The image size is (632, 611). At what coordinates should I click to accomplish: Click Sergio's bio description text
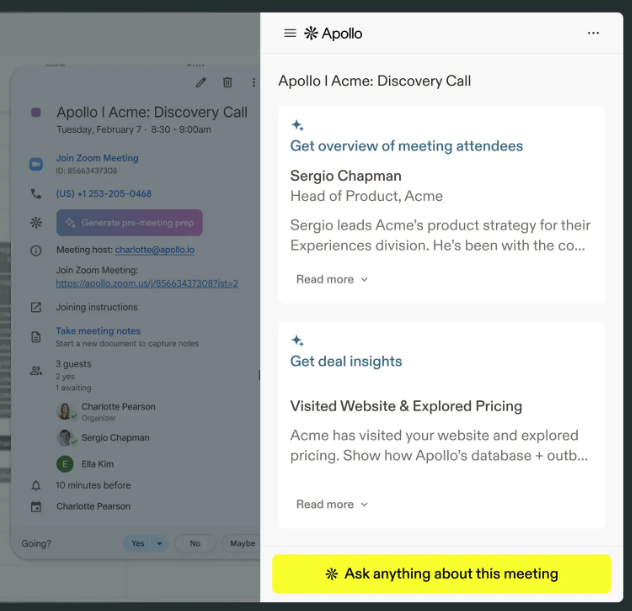point(440,235)
